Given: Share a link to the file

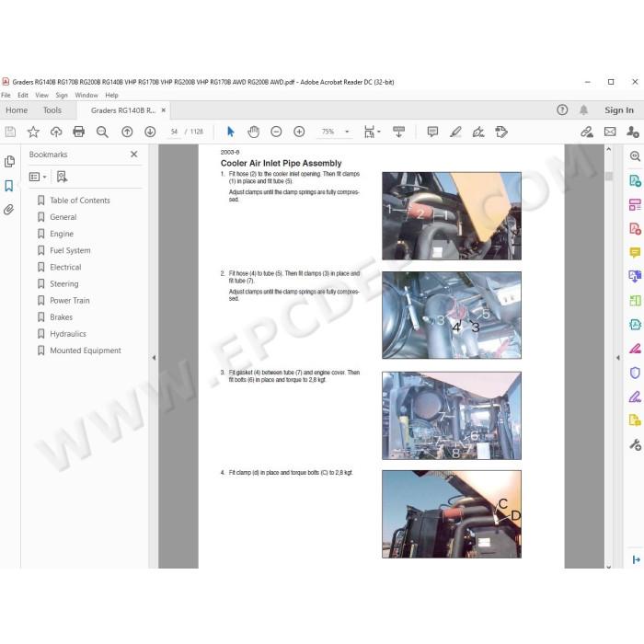Looking at the screenshot, I should (x=587, y=132).
